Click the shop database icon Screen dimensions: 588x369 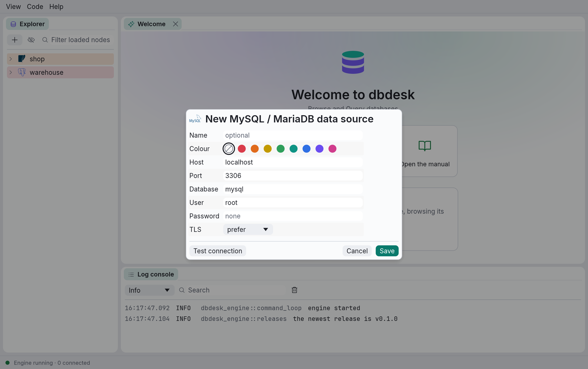pyautogui.click(x=22, y=59)
